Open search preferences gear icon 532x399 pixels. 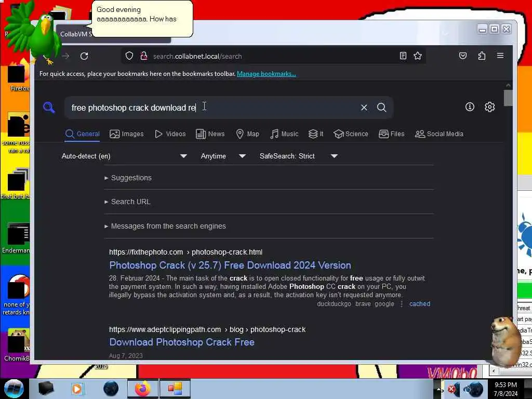[489, 107]
